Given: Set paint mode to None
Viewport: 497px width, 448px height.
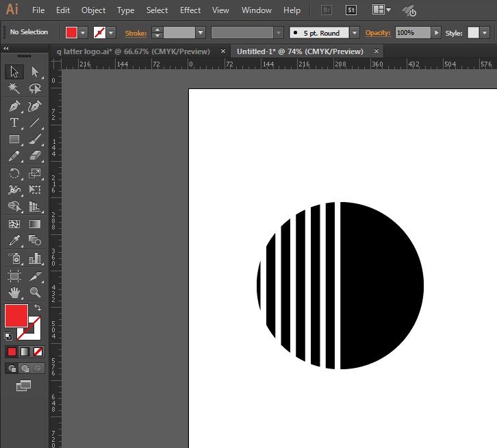Looking at the screenshot, I should [x=38, y=351].
